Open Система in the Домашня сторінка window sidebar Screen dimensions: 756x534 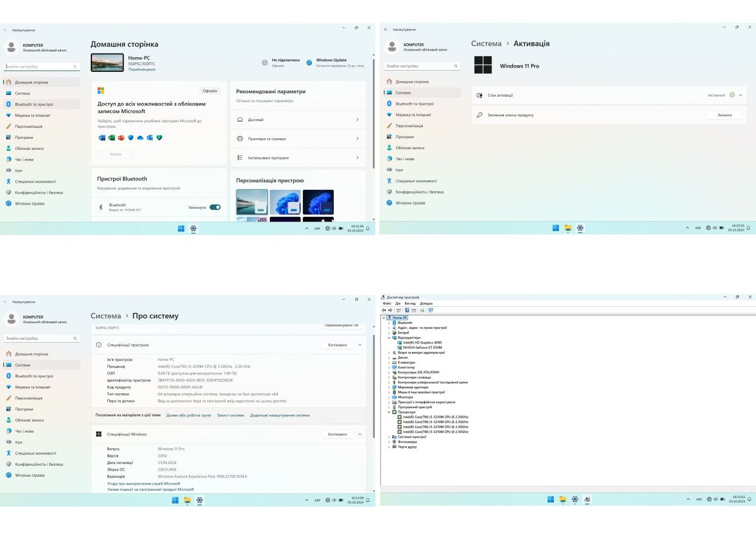coord(41,93)
